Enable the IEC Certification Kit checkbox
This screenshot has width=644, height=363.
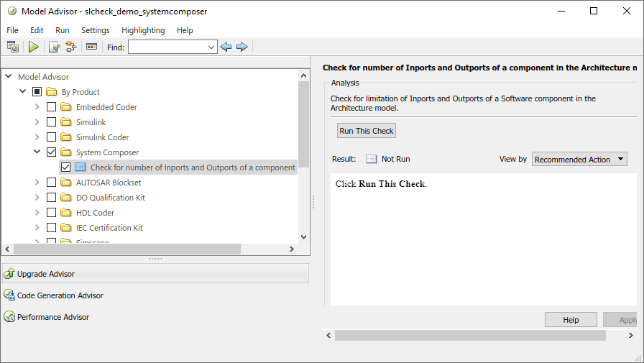51,227
